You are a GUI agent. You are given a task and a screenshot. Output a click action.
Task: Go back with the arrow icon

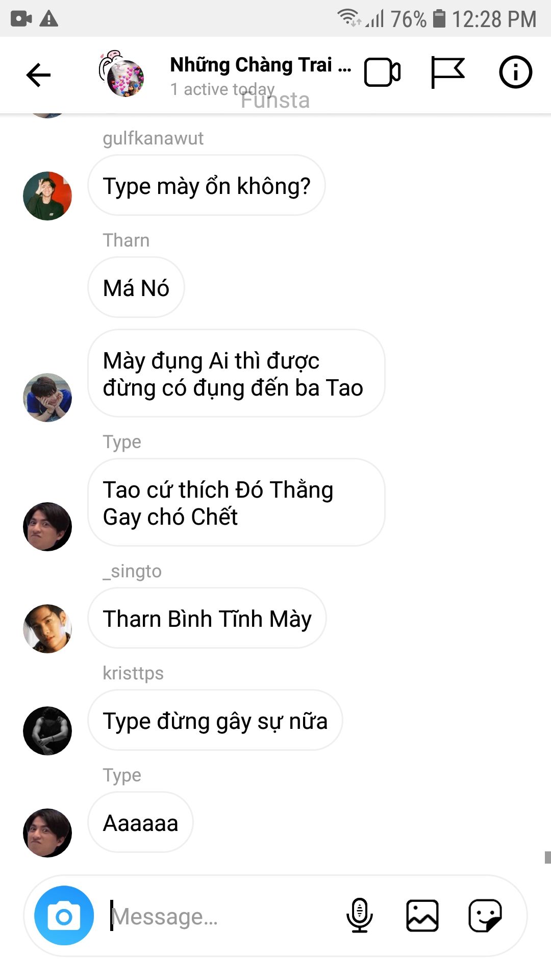click(x=38, y=75)
